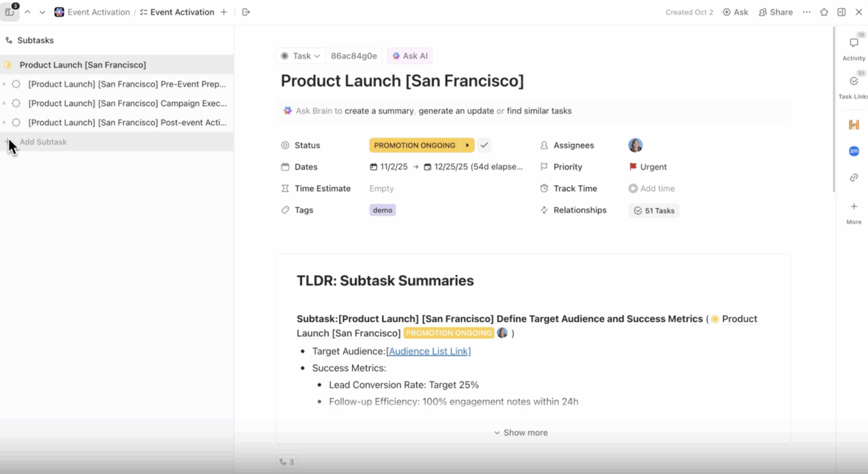Go to next task with down chevron
The height and width of the screenshot is (474, 868).
pos(42,12)
